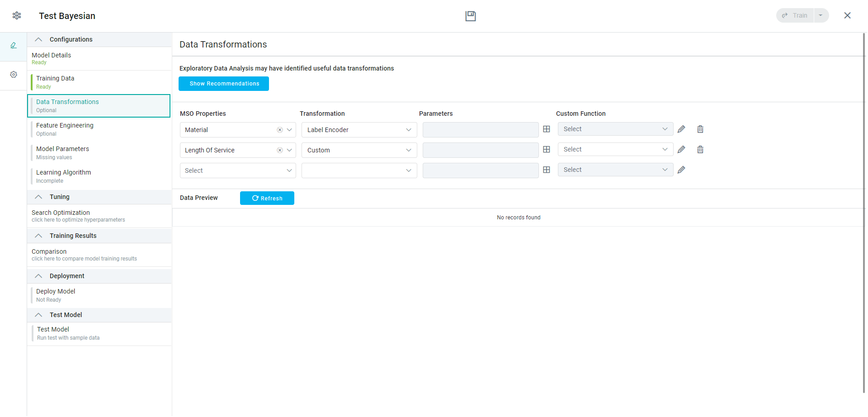The height and width of the screenshot is (417, 868).
Task: Open parameters grid for Length Of Service row
Action: coord(546,150)
